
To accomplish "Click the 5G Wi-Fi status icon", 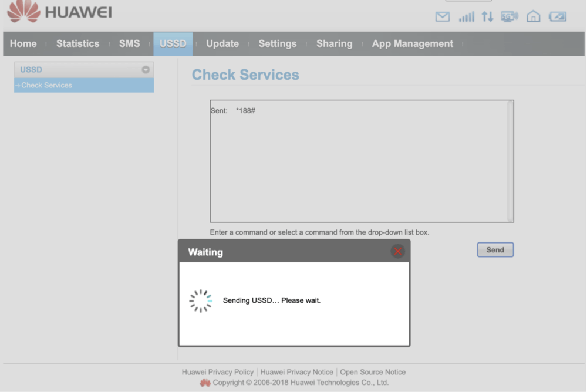I will pyautogui.click(x=509, y=17).
